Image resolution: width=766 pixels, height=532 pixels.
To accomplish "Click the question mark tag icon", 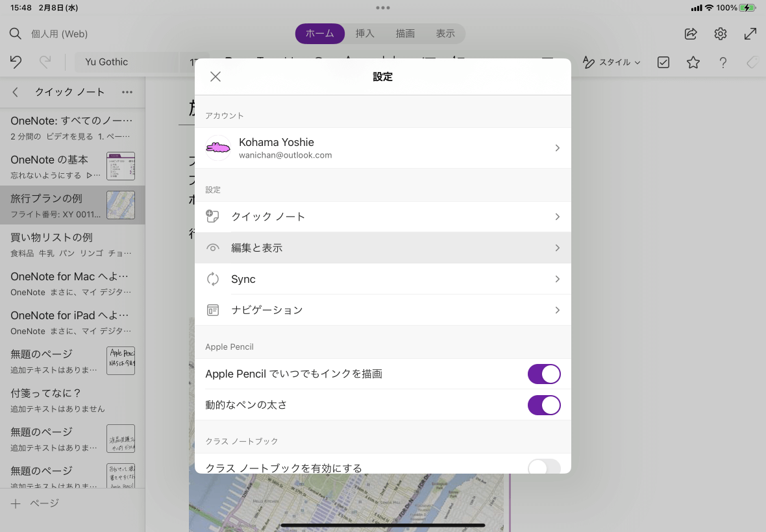I will pos(723,62).
